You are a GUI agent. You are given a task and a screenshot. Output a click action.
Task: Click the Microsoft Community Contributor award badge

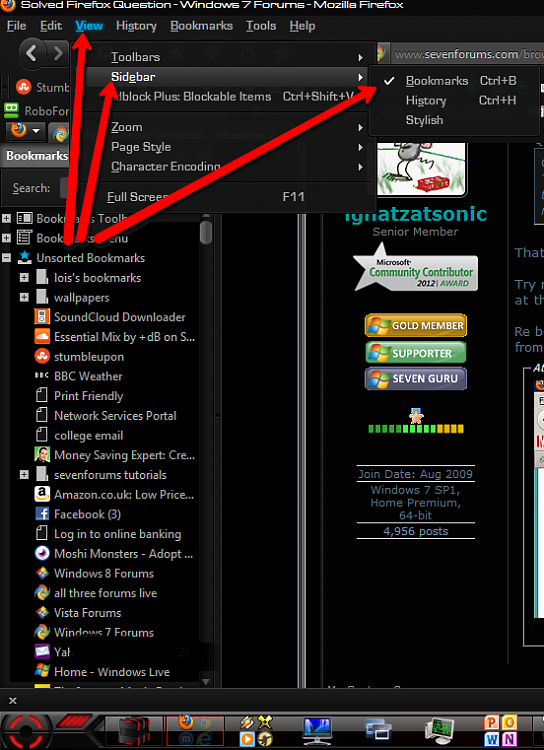[415, 267]
